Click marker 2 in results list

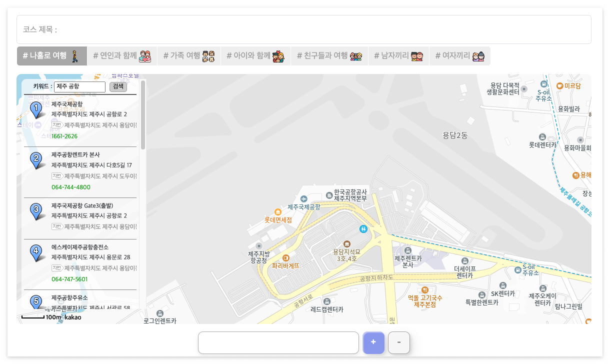[x=36, y=161]
